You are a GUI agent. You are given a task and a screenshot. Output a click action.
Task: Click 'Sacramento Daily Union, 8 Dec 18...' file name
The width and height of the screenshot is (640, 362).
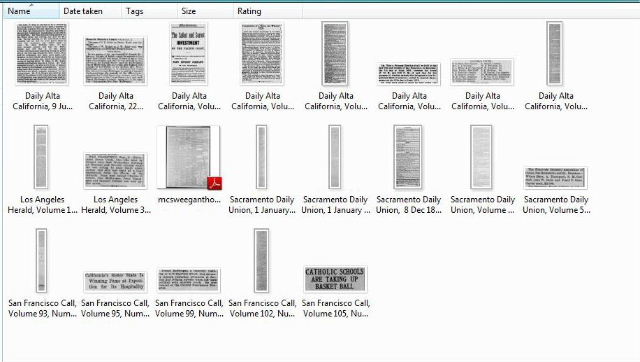pos(409,205)
